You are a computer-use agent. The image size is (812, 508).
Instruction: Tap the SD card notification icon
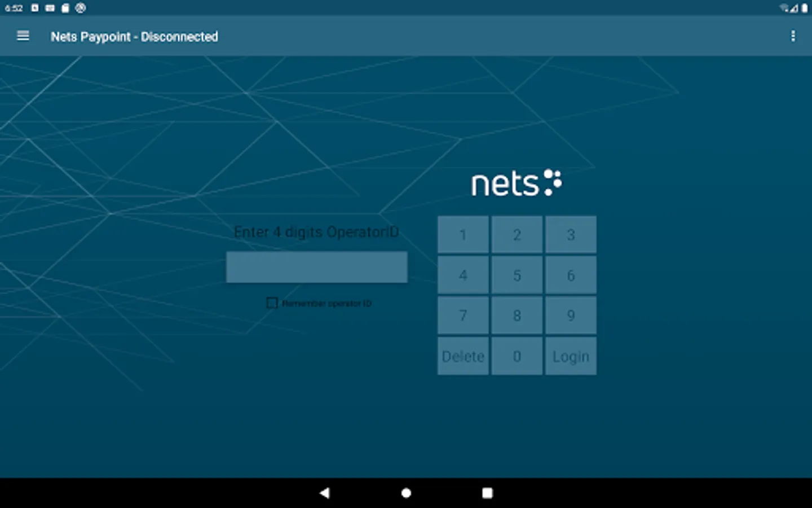[65, 8]
